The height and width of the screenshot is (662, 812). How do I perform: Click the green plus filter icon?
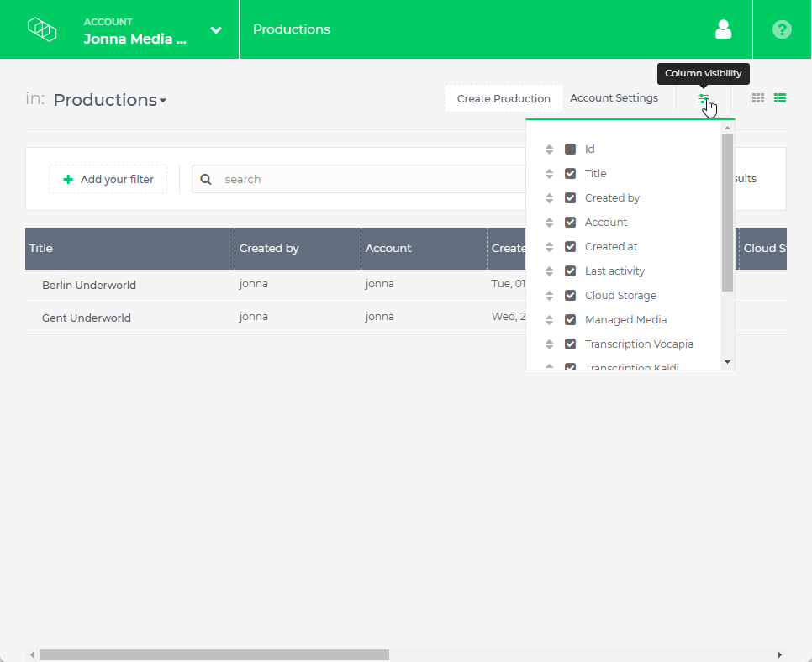coord(68,179)
